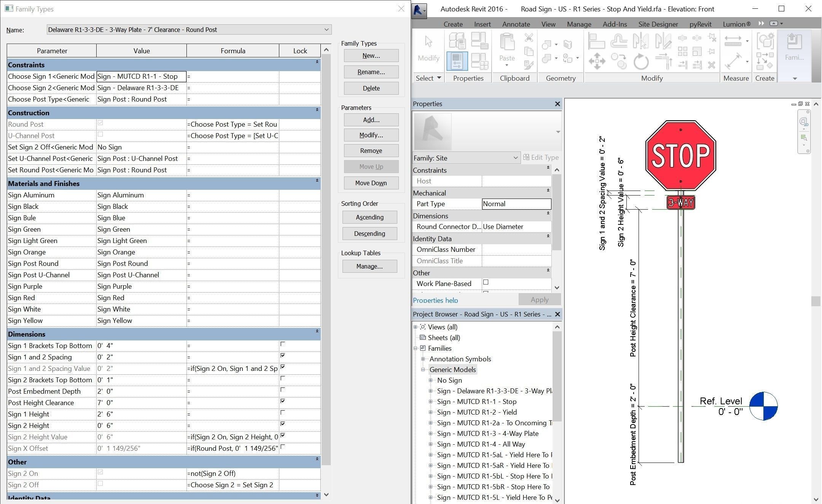The width and height of the screenshot is (822, 504).
Task: Click the Offset tool icon
Action: click(619, 41)
